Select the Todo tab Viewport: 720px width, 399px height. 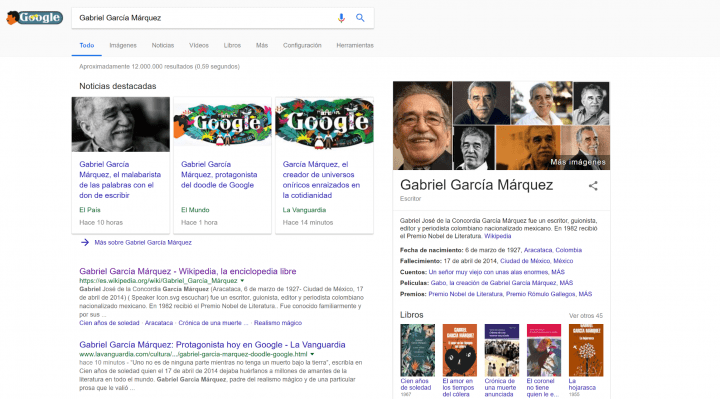87,45
